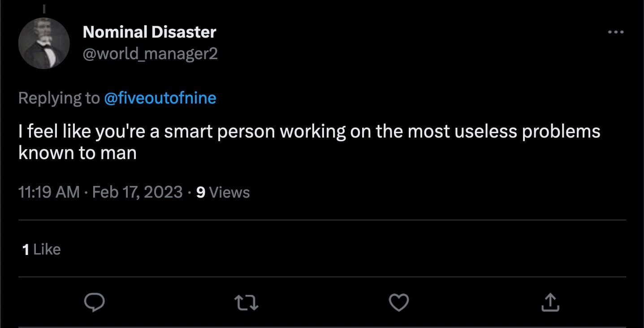Image resolution: width=644 pixels, height=328 pixels.
Task: Retweet this post using the arrows icon
Action: point(247,303)
